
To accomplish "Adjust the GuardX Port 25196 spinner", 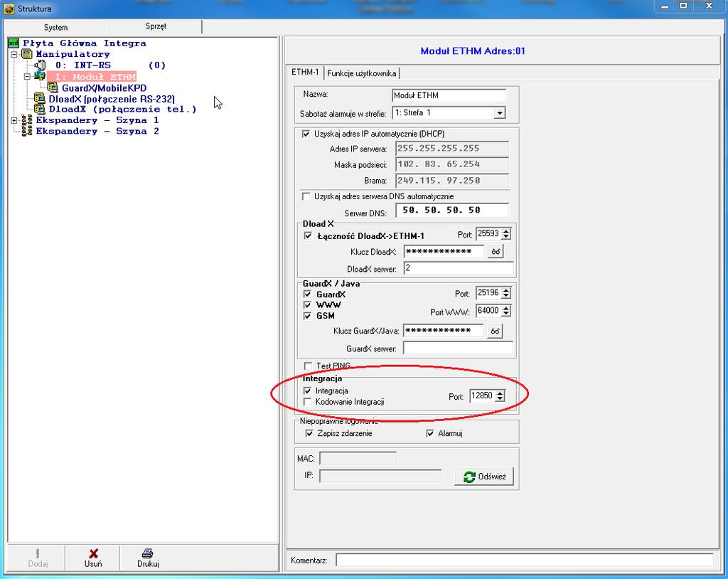I will 506,293.
